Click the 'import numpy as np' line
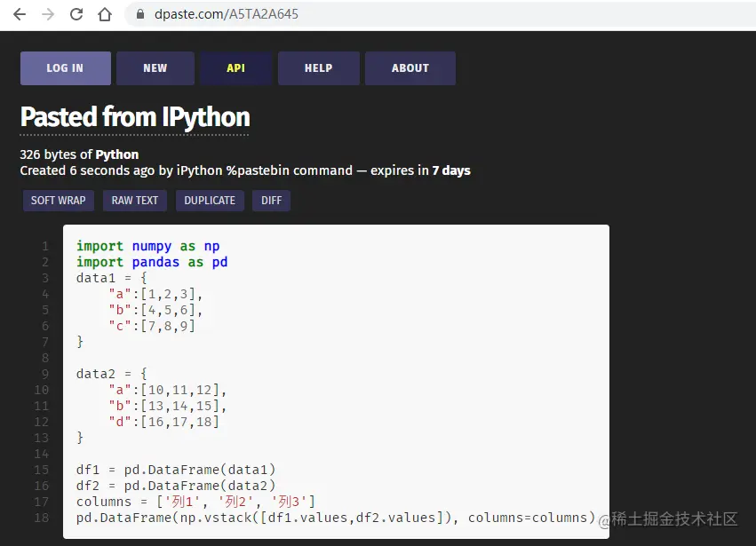756x546 pixels. pyautogui.click(x=148, y=246)
